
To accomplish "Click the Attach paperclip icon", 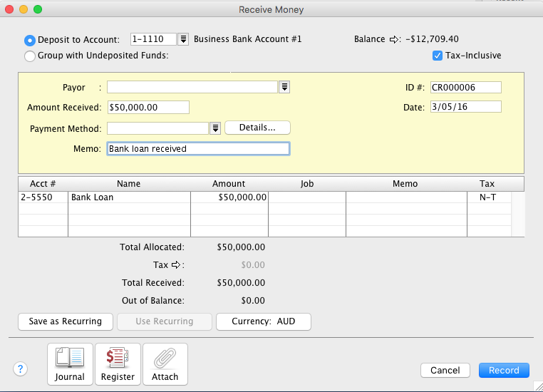I will click(x=165, y=364).
